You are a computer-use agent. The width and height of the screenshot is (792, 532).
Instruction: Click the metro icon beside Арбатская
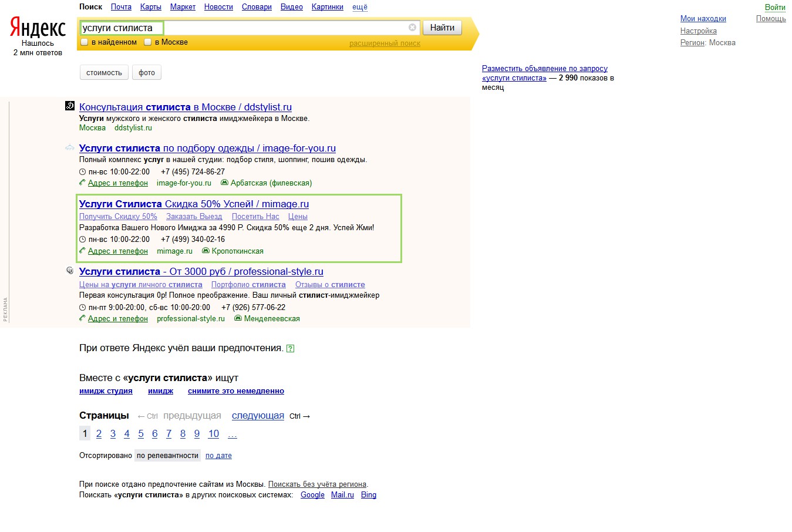(224, 183)
